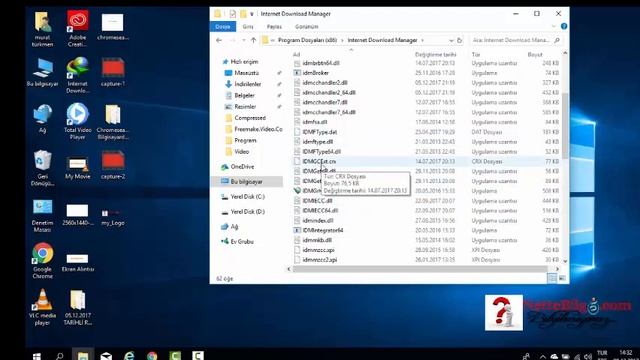640x360 pixels.
Task: Click Program Dosyaları (x86) breadcrumb
Action: tap(307, 40)
